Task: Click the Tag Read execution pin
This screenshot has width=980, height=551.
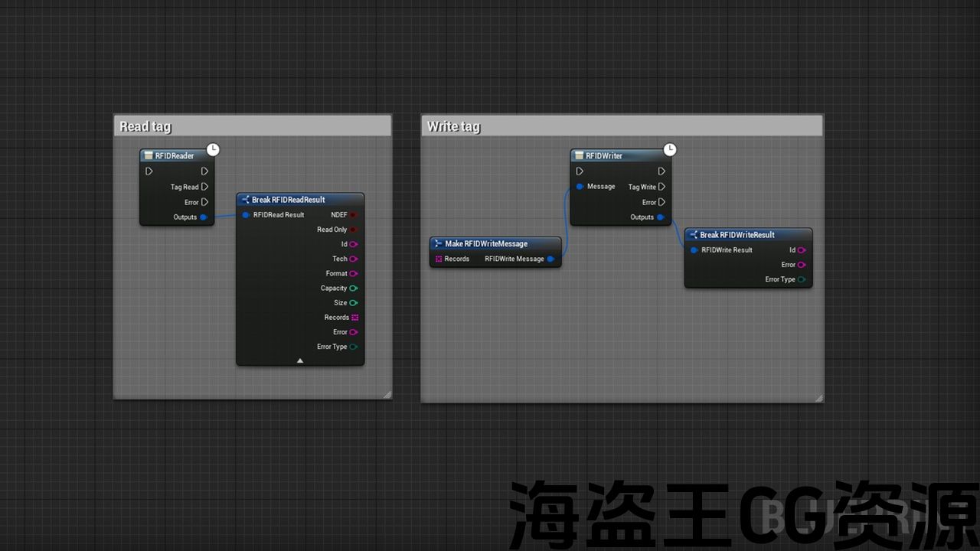Action: click(x=204, y=187)
